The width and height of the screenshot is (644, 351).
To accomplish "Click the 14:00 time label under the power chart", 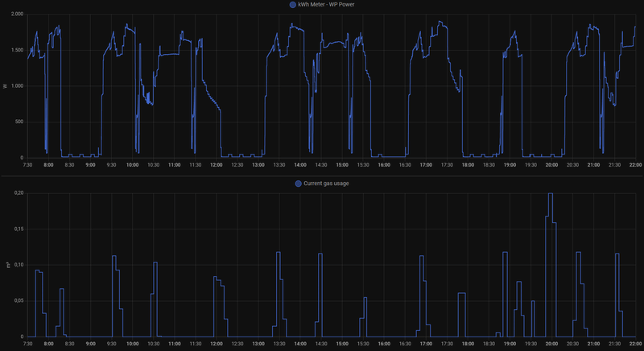I will pyautogui.click(x=300, y=165).
